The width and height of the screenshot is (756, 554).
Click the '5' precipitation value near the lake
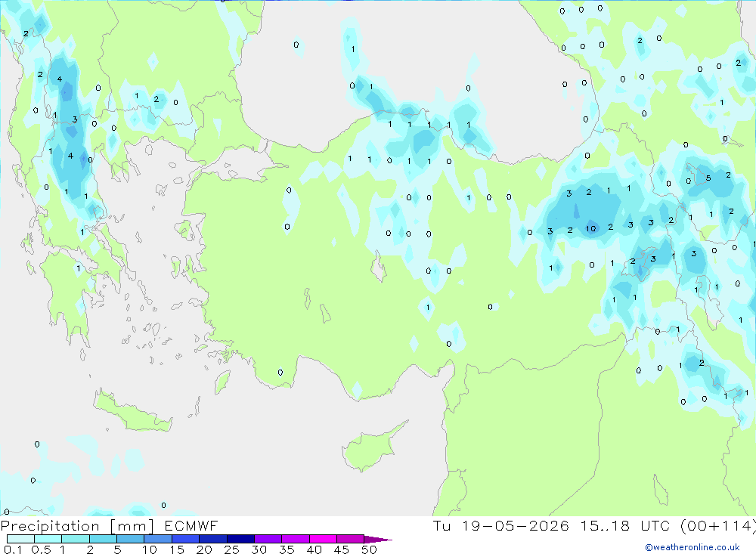pyautogui.click(x=708, y=178)
